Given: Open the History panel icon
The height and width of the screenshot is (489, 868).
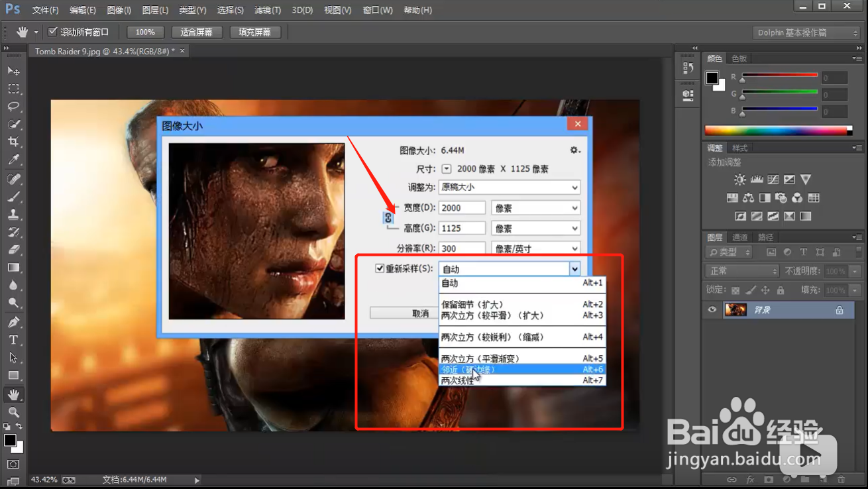Looking at the screenshot, I should [688, 68].
